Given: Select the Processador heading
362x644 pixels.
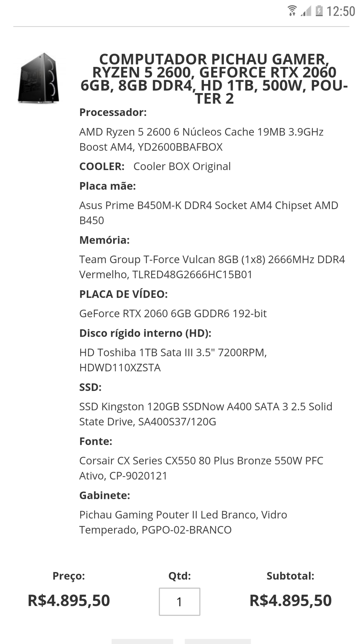Looking at the screenshot, I should pyautogui.click(x=113, y=112).
